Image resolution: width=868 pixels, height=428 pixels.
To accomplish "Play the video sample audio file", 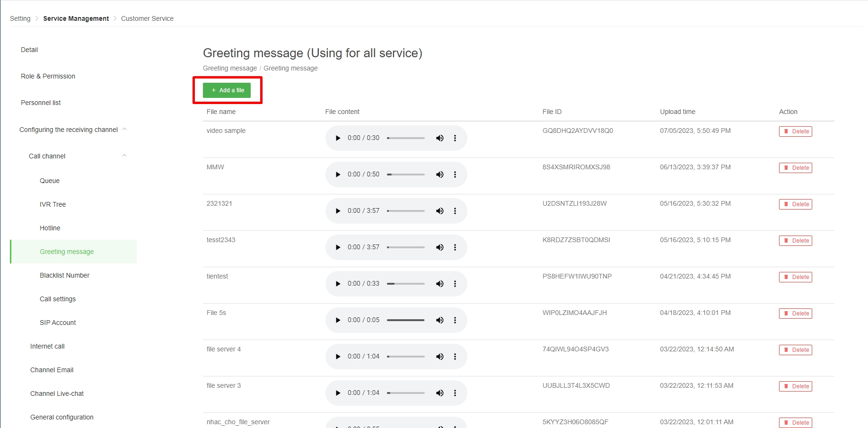I will [x=338, y=138].
